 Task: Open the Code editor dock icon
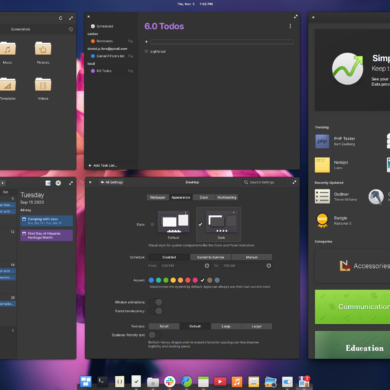(x=119, y=381)
